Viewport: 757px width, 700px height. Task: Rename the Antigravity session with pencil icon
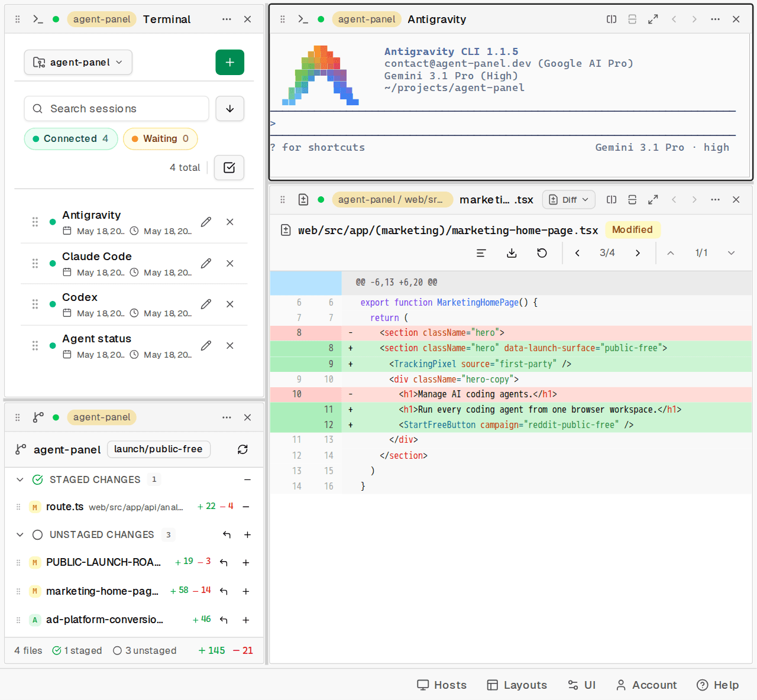(x=206, y=222)
